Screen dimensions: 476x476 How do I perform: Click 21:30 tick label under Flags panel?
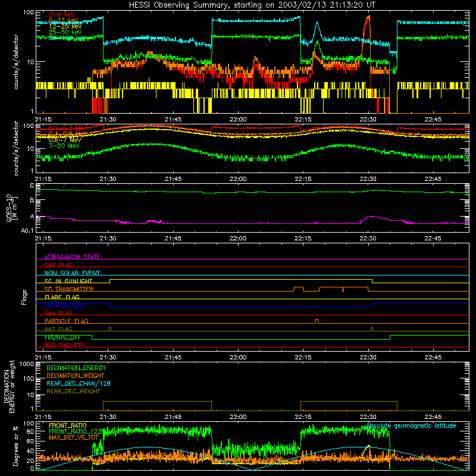coord(108,358)
